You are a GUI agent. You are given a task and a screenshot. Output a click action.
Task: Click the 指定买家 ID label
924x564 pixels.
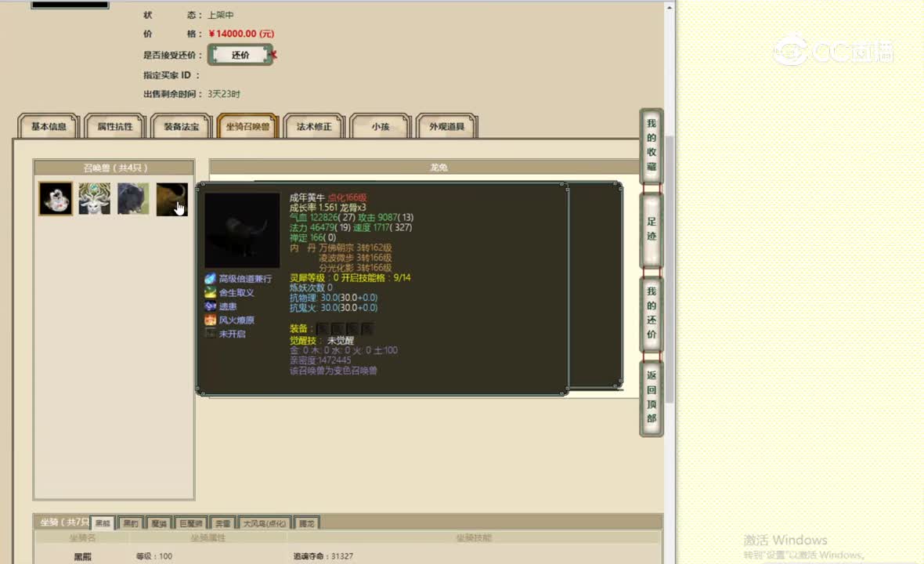tap(171, 75)
